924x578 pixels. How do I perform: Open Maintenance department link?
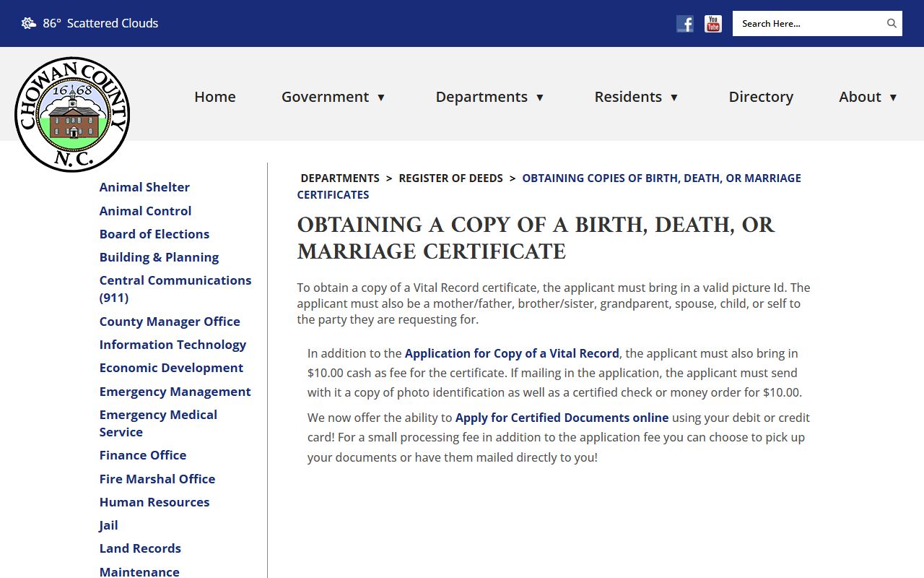coord(139,571)
